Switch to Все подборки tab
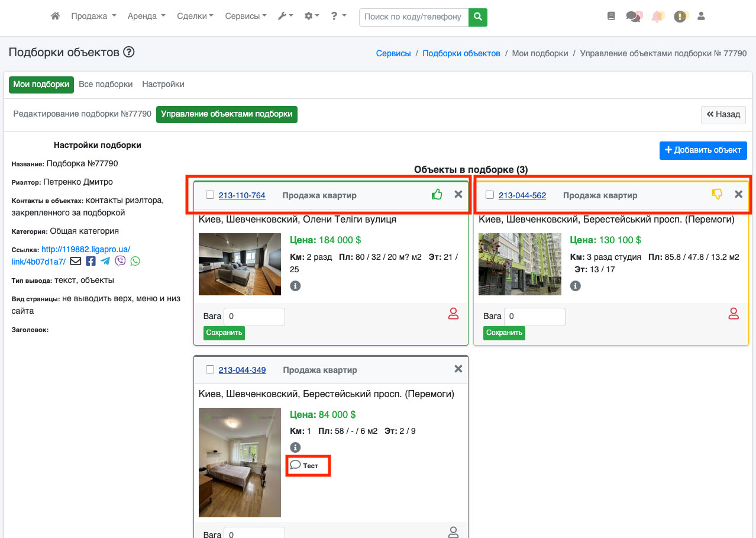The image size is (756, 538). click(x=105, y=84)
